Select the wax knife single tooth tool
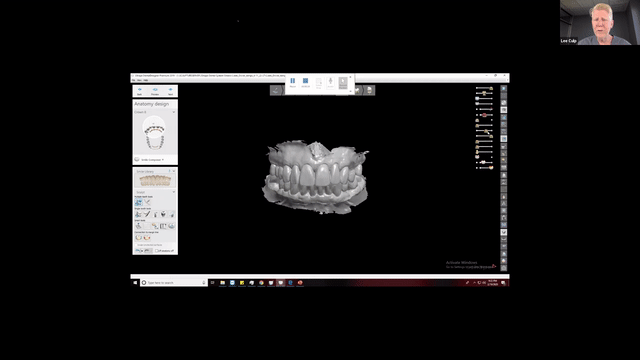Viewport: 640px width, 360px height. [x=147, y=214]
